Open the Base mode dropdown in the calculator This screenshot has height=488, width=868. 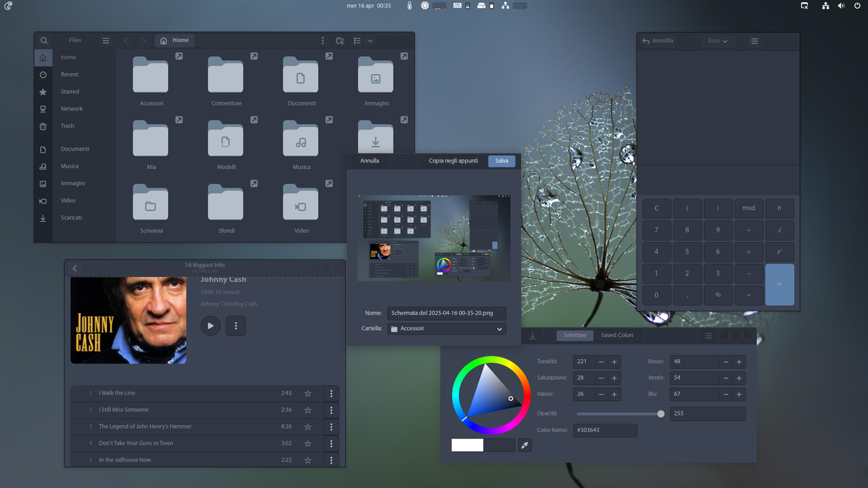click(717, 40)
